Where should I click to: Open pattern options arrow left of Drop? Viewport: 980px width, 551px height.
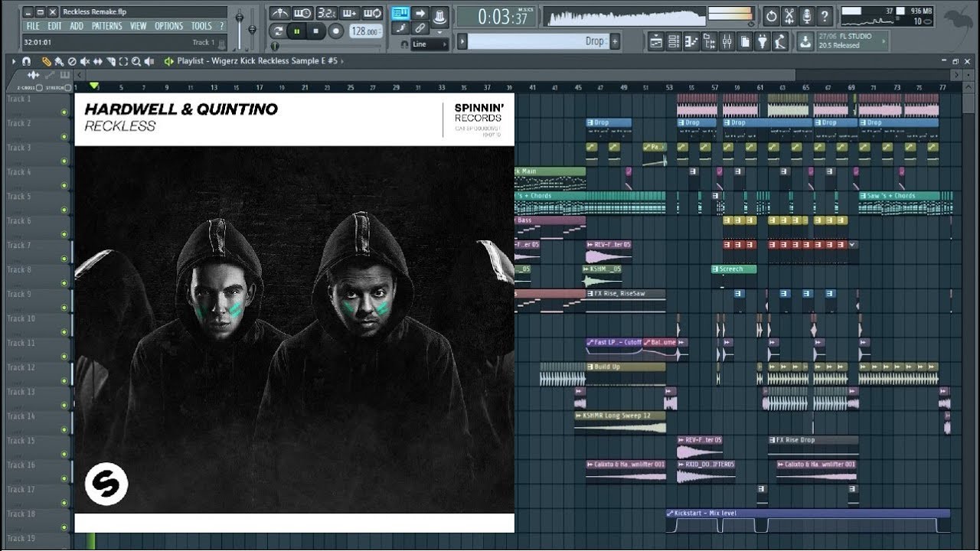tap(462, 41)
